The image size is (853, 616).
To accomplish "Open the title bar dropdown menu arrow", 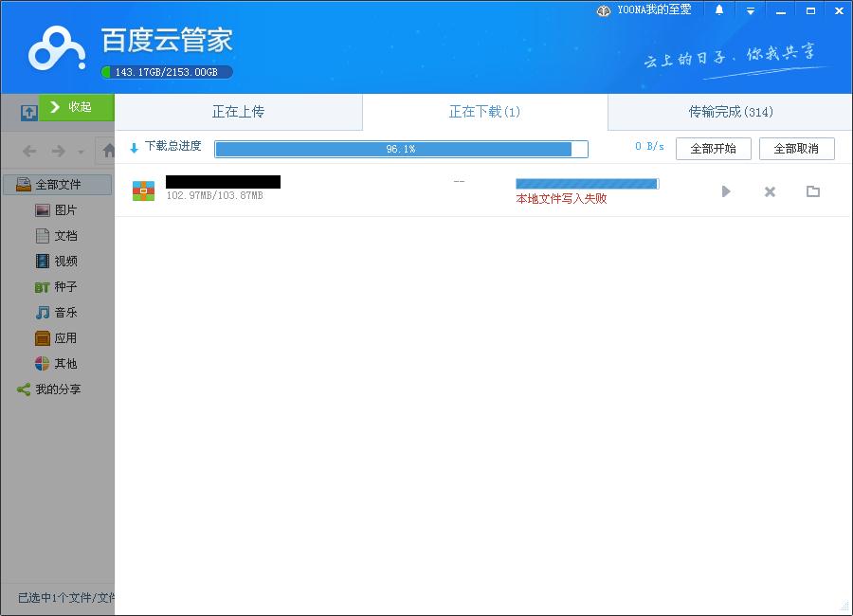I will 751,10.
